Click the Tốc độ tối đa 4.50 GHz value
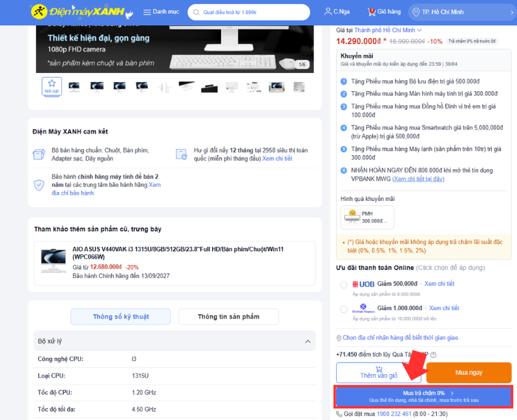 tap(143, 410)
